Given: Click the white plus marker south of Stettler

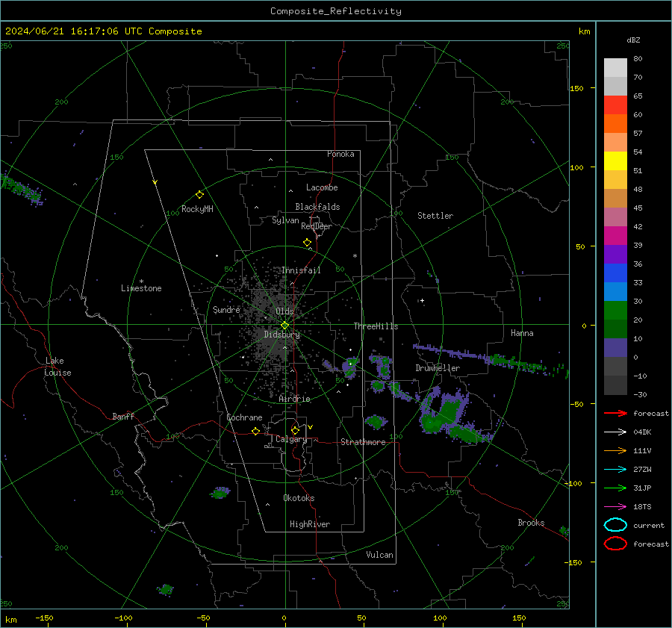Looking at the screenshot, I should point(422,301).
